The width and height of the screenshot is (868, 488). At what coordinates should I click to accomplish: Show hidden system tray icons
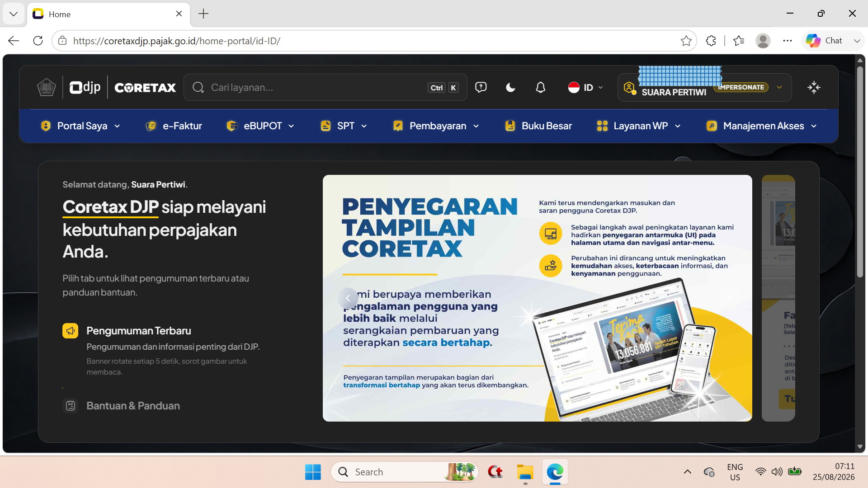[x=687, y=472]
